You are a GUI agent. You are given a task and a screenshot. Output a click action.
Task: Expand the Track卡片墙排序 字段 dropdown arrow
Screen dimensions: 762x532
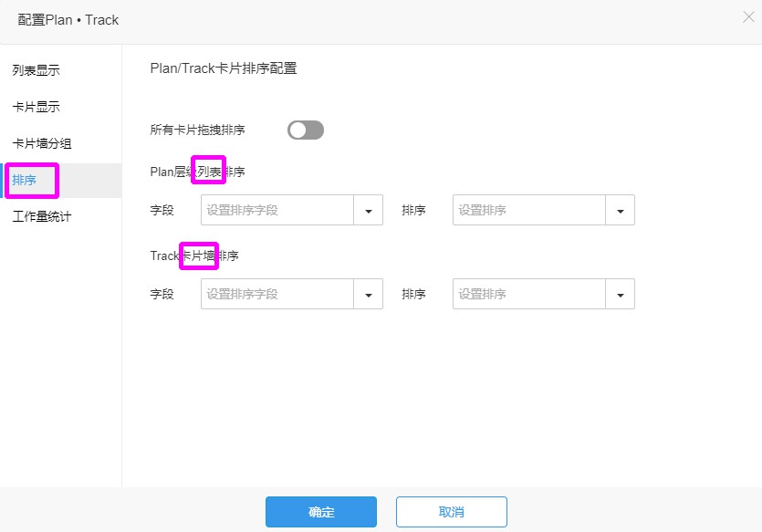tap(369, 295)
